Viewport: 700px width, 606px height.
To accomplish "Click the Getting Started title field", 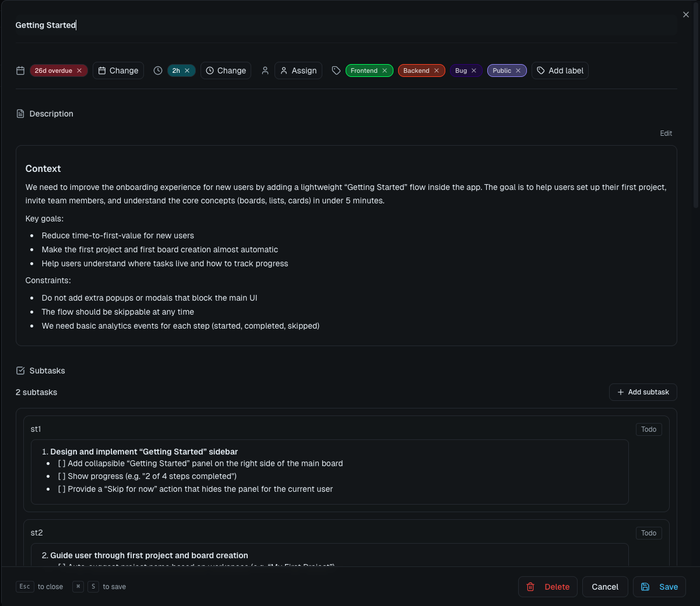I will [x=45, y=25].
